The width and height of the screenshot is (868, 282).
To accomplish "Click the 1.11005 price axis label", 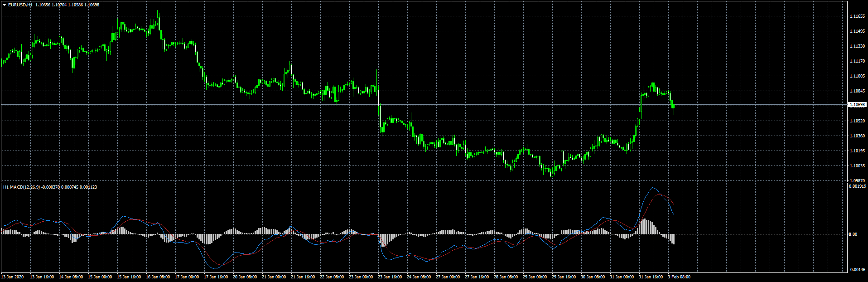I will pyautogui.click(x=857, y=76).
